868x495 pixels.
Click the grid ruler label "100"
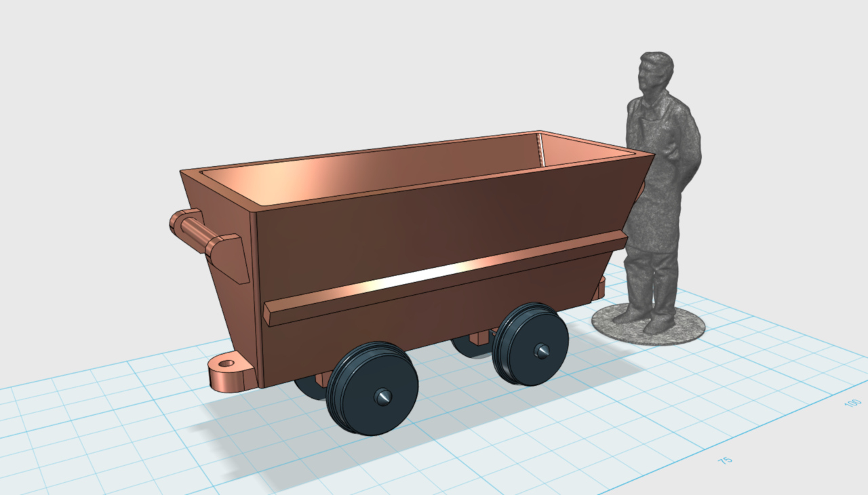[x=853, y=403]
